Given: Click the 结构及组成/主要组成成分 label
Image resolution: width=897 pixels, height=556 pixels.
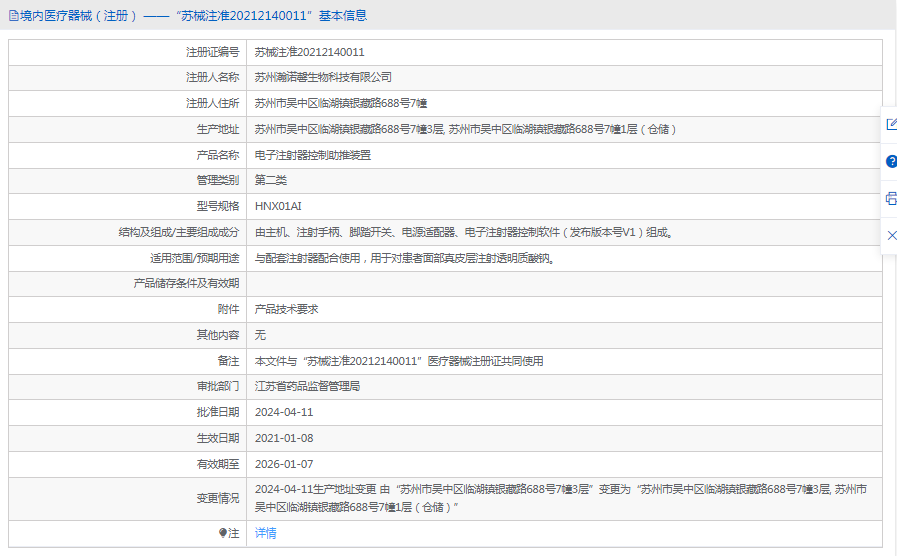Looking at the screenshot, I should (178, 232).
